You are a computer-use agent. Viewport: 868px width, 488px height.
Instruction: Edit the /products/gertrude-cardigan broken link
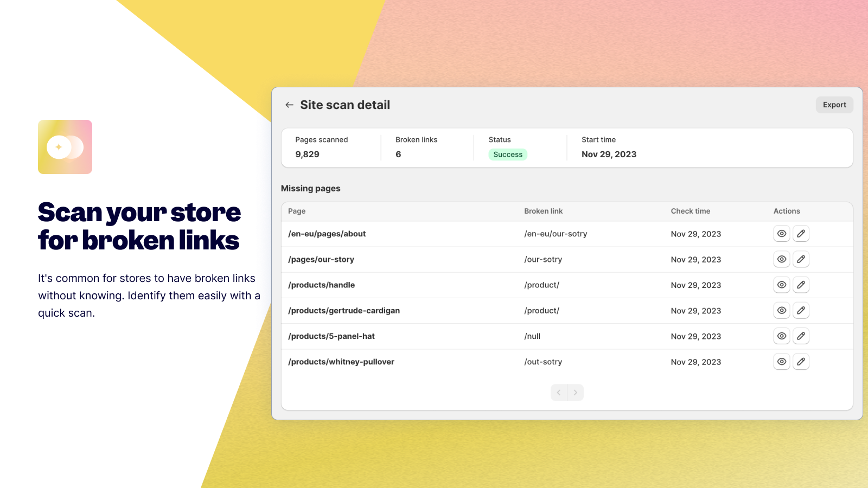point(801,310)
